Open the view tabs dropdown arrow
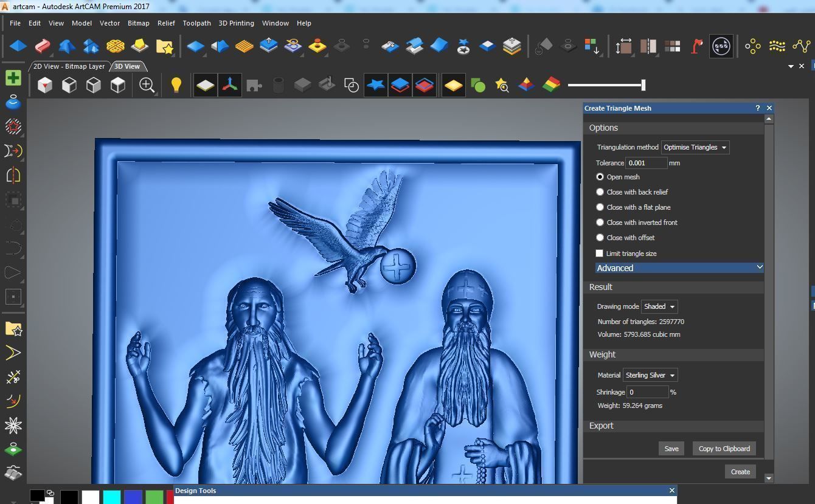The height and width of the screenshot is (504, 815). tap(791, 66)
